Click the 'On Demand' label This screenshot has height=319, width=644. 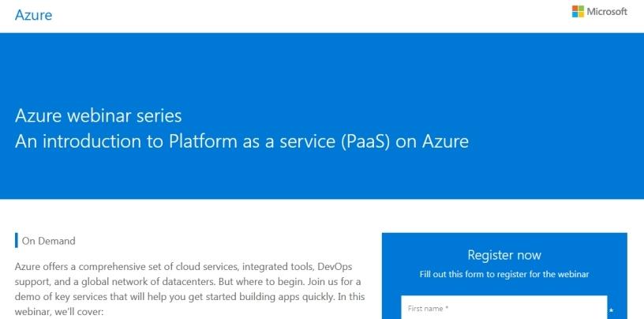[x=48, y=241]
